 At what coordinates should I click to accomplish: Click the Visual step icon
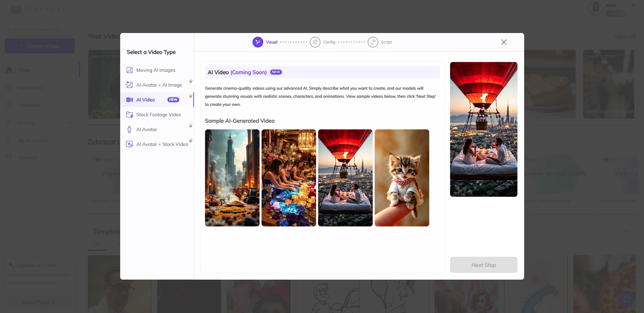(x=258, y=42)
